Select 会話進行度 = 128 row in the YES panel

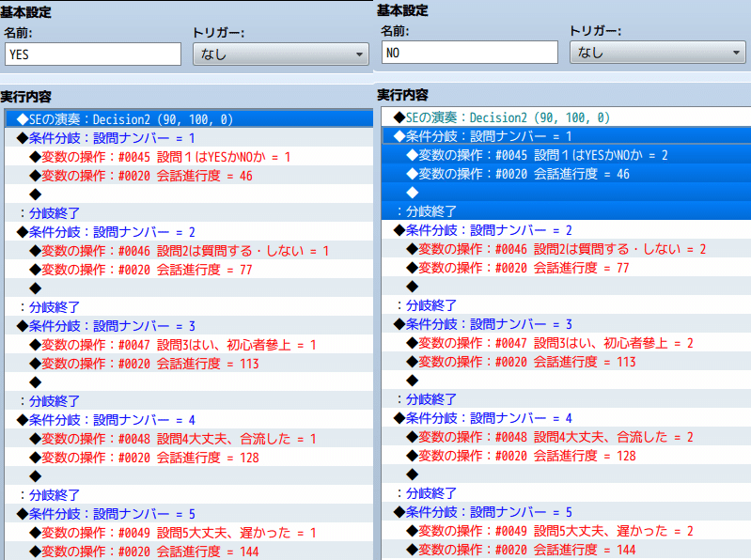[x=189, y=458]
